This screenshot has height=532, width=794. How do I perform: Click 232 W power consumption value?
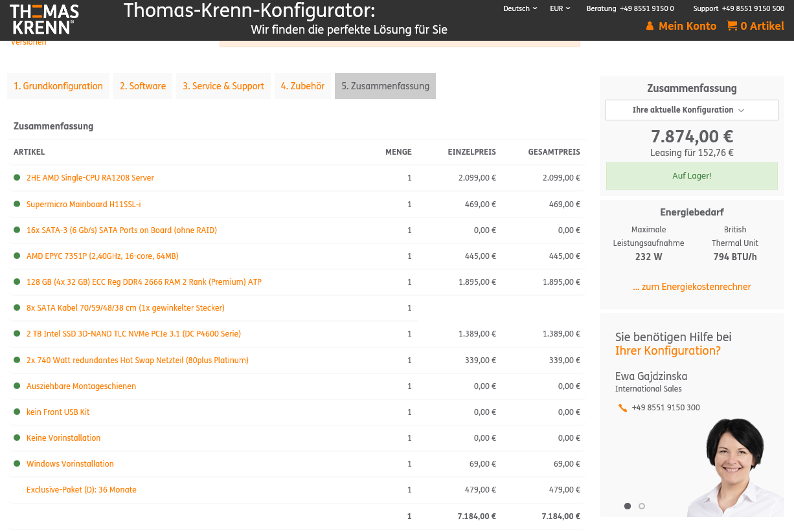tap(648, 257)
